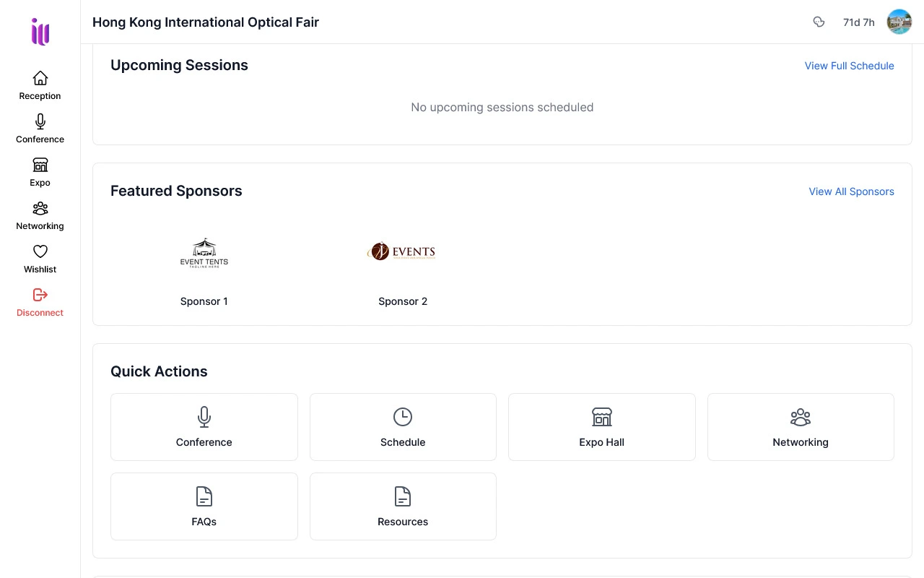
Task: Click the red Disconnect logout icon
Action: click(40, 295)
